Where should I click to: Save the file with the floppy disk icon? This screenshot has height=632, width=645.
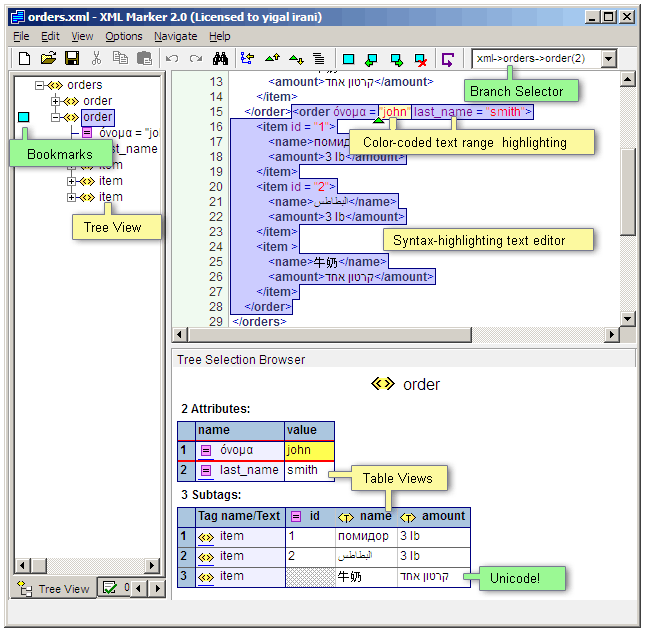(x=72, y=59)
